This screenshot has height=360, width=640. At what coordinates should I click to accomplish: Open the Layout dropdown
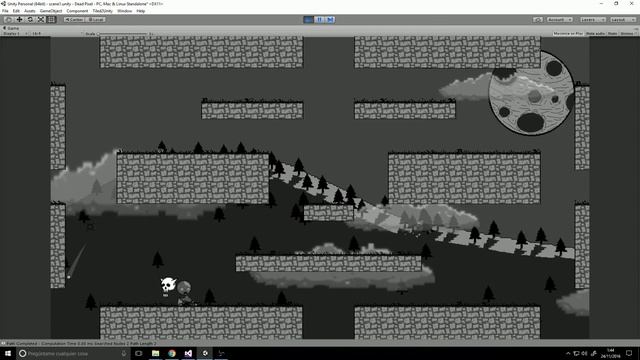point(623,20)
